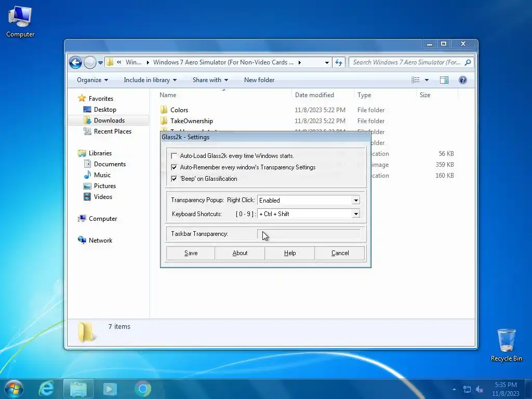Open Explorer help question mark icon
The width and height of the screenshot is (532, 399).
[x=463, y=80]
